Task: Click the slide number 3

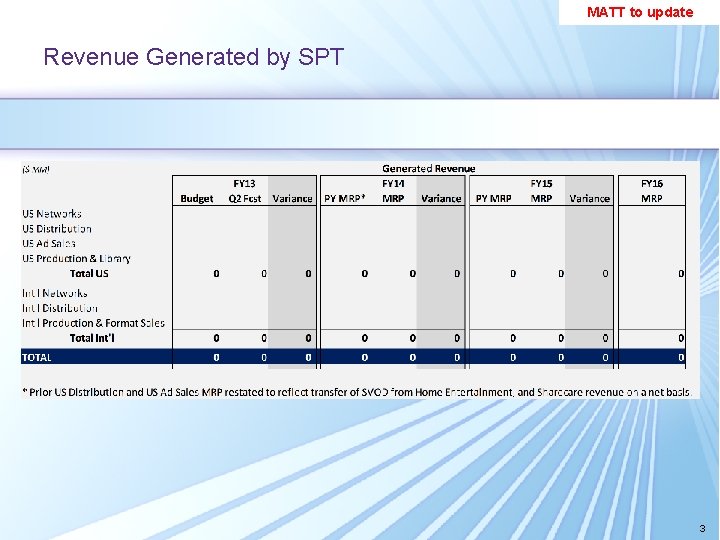Action: 702,528
